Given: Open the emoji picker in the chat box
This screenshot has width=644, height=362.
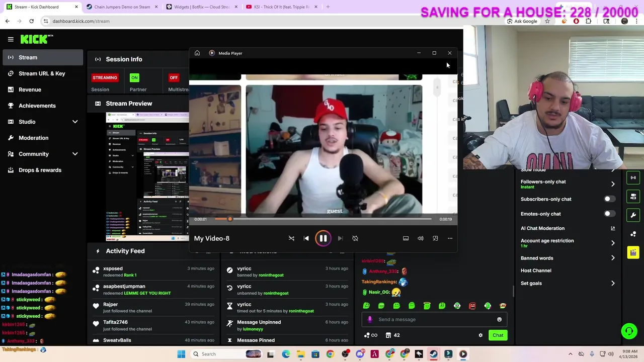Looking at the screenshot, I should [x=499, y=319].
